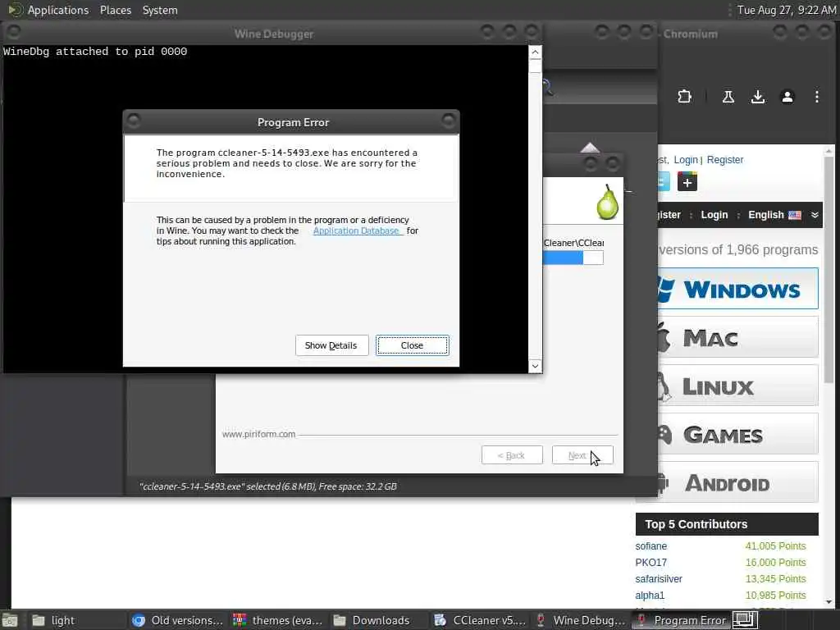The height and width of the screenshot is (630, 840).
Task: Click the Chromium page vertical scrollbar
Action: pos(829,271)
